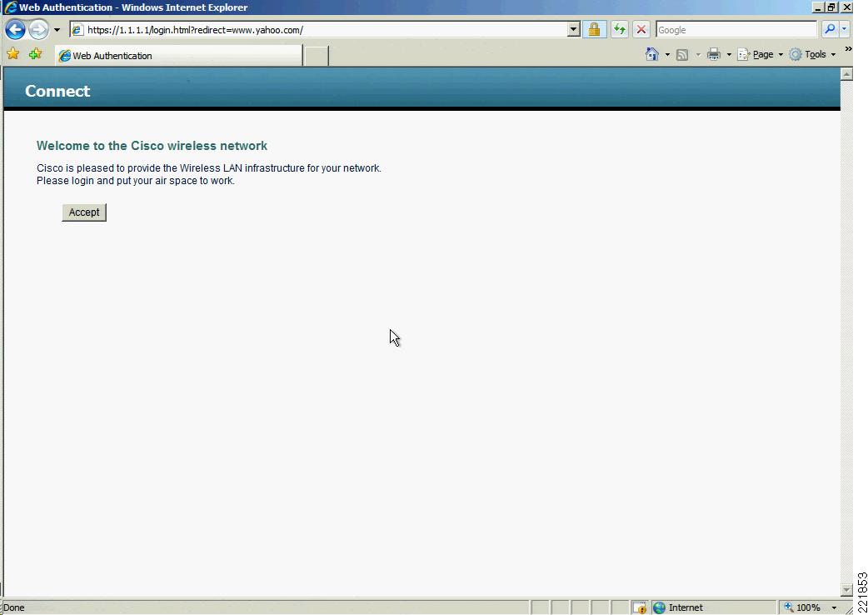Minimize the Internet Explorer window
868x615 pixels.
pos(818,7)
